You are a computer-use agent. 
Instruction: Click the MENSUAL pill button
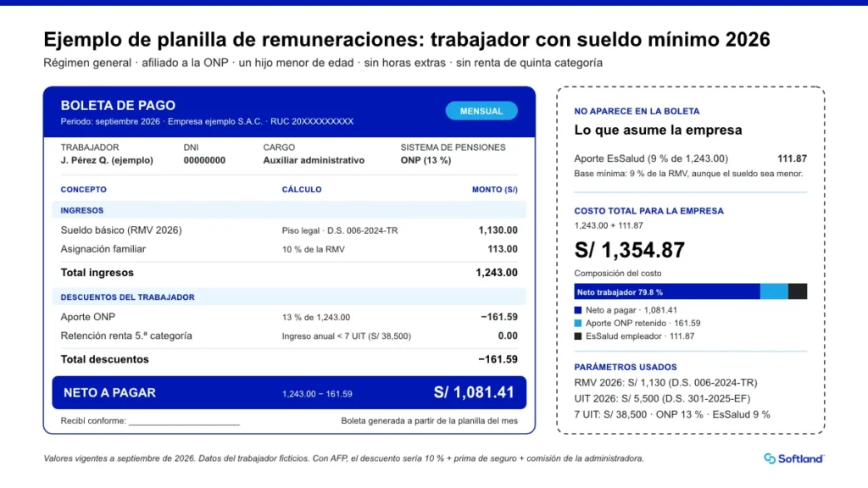coord(481,111)
